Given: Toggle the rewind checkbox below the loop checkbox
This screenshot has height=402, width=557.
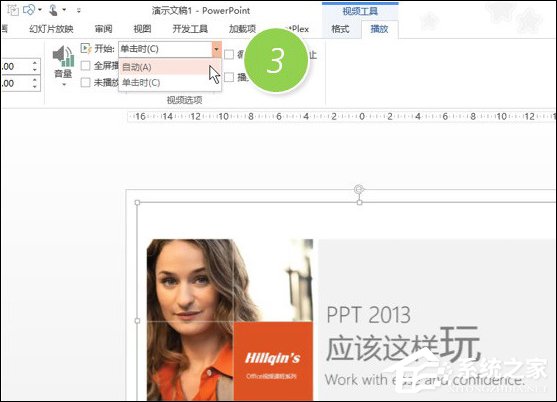Looking at the screenshot, I should 229,77.
